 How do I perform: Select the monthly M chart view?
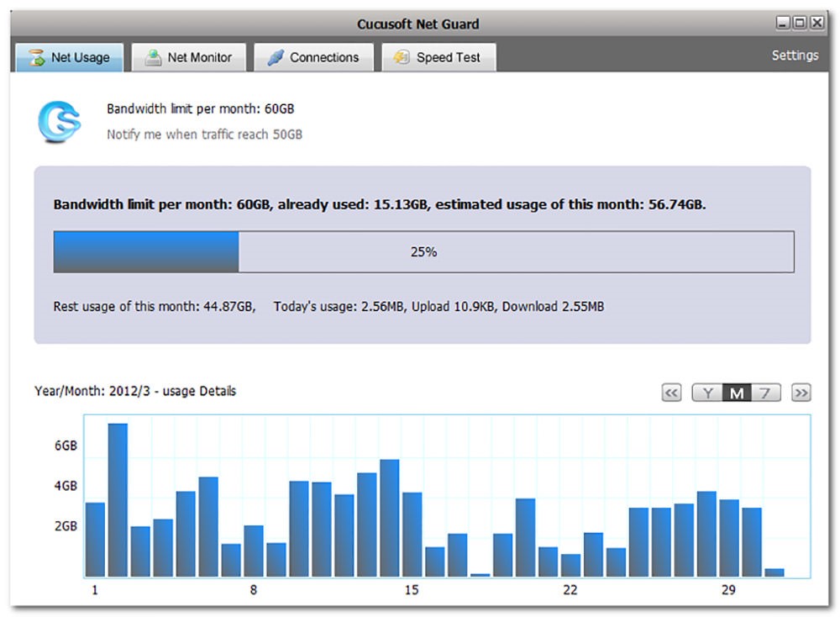coord(737,393)
